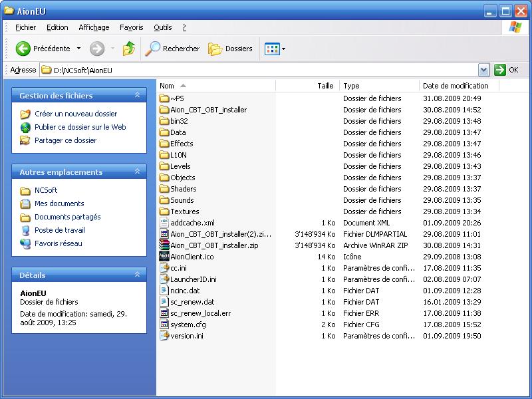Select the addcache.xml file icon

(164, 223)
